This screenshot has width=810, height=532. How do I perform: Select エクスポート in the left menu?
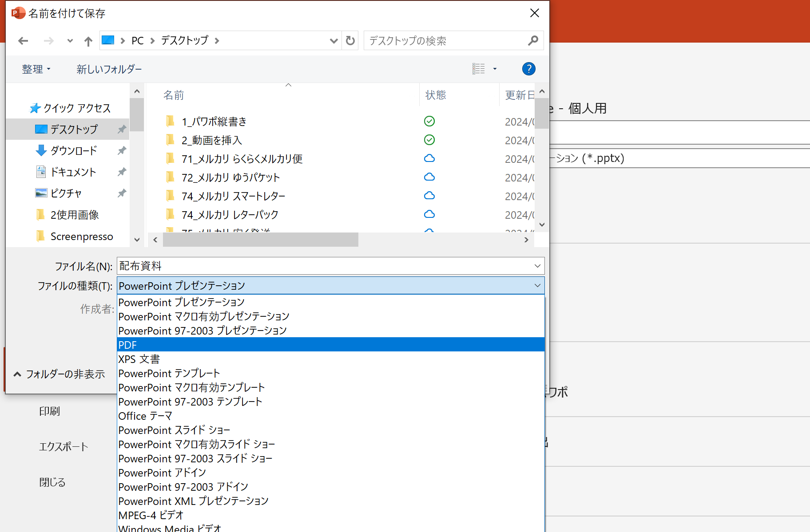pos(63,447)
